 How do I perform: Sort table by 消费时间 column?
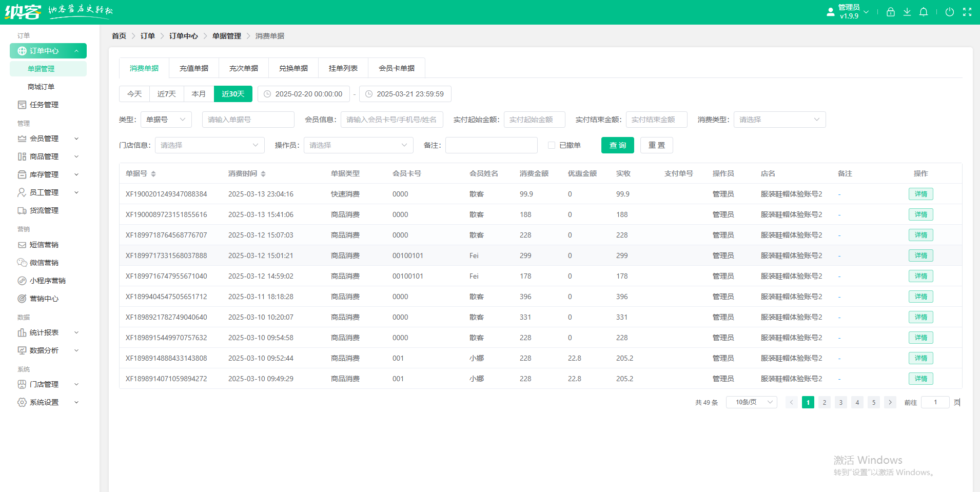[x=263, y=174]
